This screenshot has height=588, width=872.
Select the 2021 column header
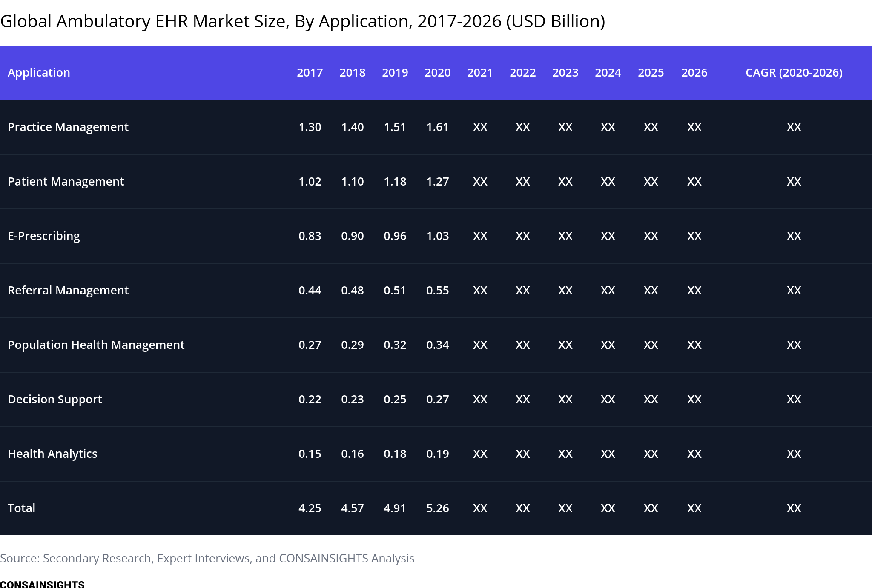click(480, 73)
